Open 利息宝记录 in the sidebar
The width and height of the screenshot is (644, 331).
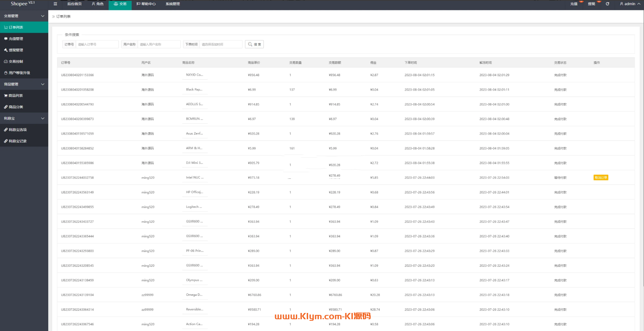coord(18,141)
